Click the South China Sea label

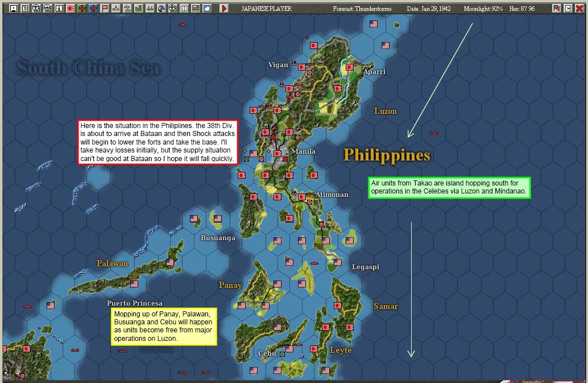point(88,68)
